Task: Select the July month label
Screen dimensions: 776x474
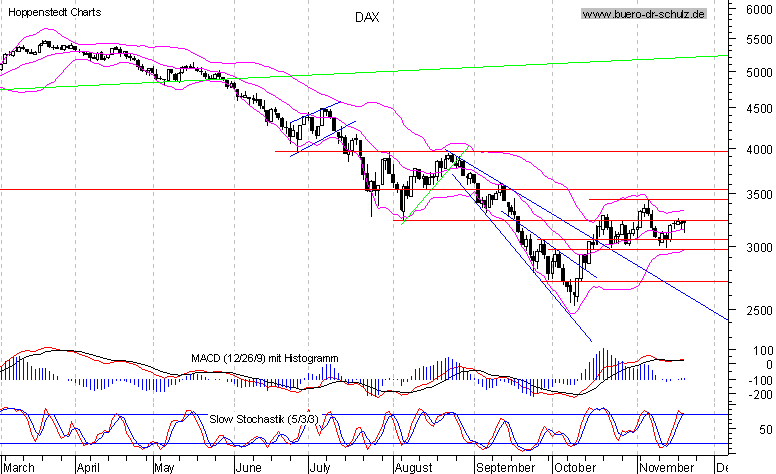Action: coord(320,467)
